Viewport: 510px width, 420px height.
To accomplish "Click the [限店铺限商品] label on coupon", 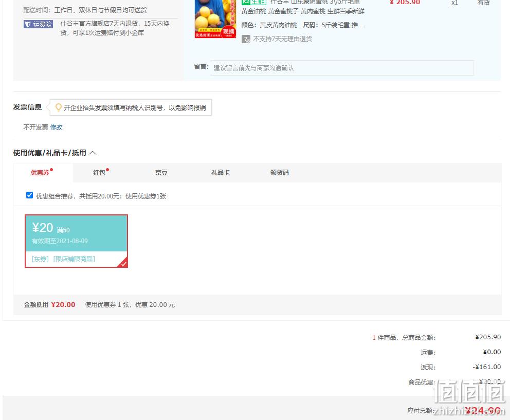I will [74, 259].
